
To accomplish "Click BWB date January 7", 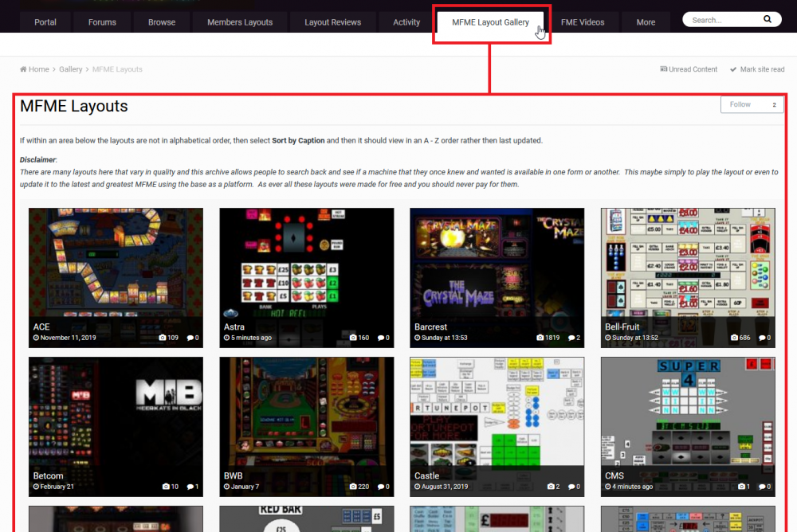I will [245, 487].
